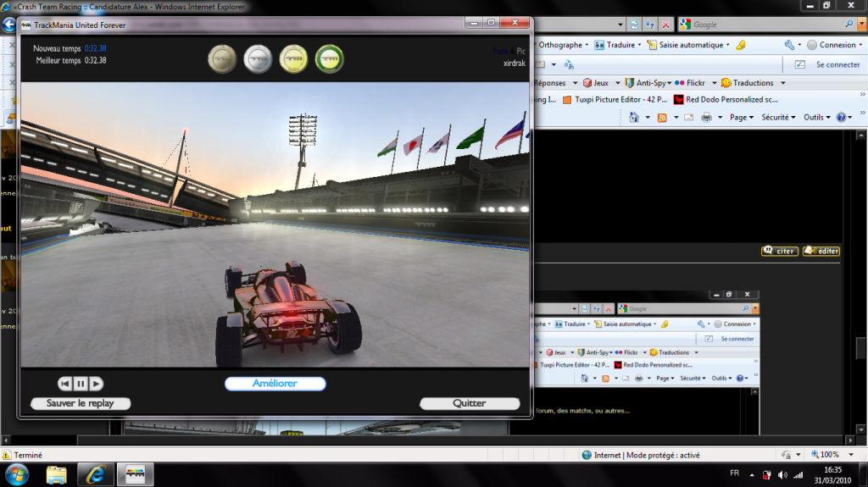Image resolution: width=868 pixels, height=487 pixels.
Task: Click the Terminé warning icon in status bar
Action: coord(6,455)
